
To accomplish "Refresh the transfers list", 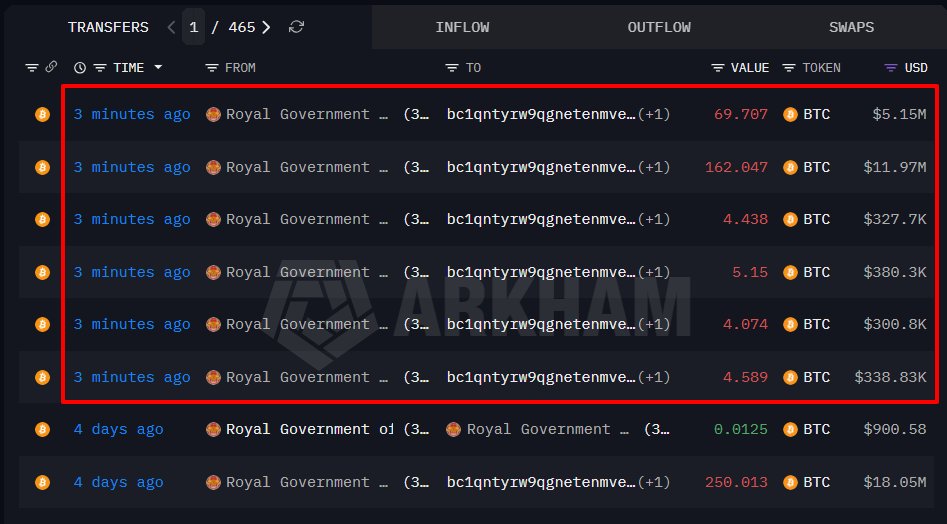I will (296, 27).
